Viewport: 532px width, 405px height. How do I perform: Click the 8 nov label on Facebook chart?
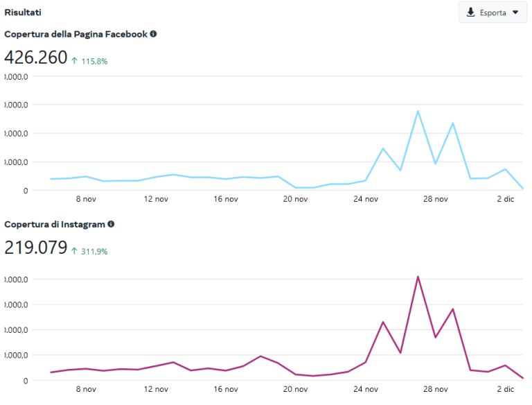pos(86,199)
